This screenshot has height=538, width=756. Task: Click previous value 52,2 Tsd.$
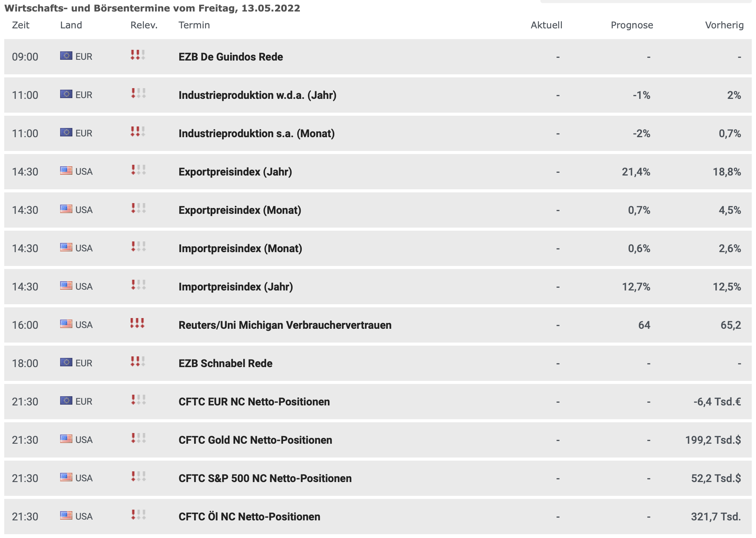click(716, 478)
